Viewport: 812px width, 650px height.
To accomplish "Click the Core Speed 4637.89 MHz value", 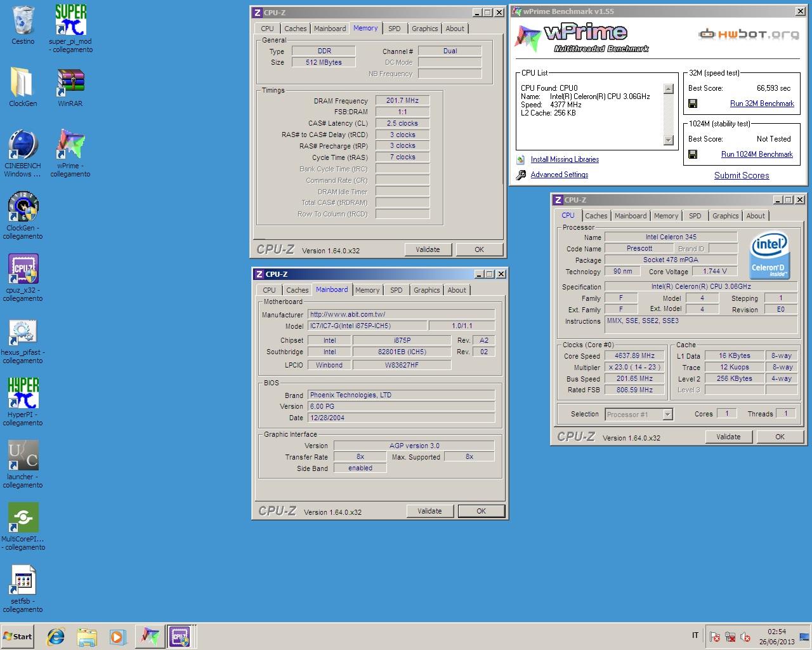I will (634, 356).
